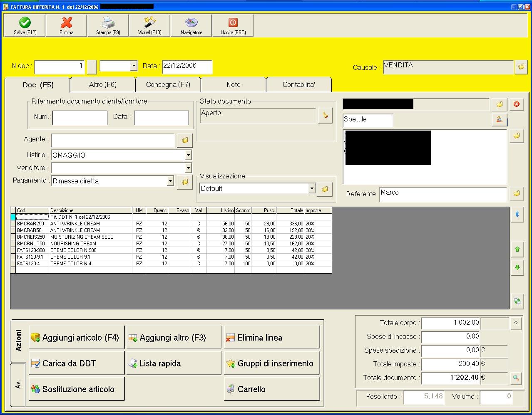The width and height of the screenshot is (532, 415).
Task: Click Aggiungi articolo (F4) button
Action: [x=77, y=338]
